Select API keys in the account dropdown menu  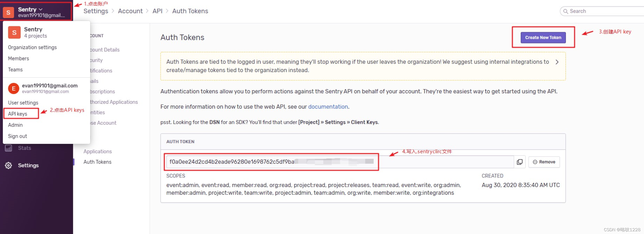(17, 114)
